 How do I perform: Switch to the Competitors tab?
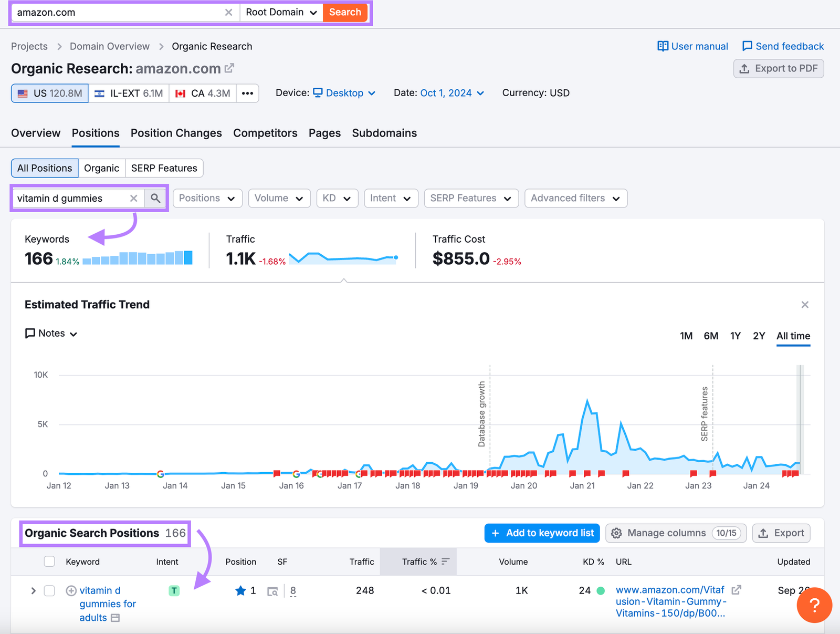tap(265, 133)
